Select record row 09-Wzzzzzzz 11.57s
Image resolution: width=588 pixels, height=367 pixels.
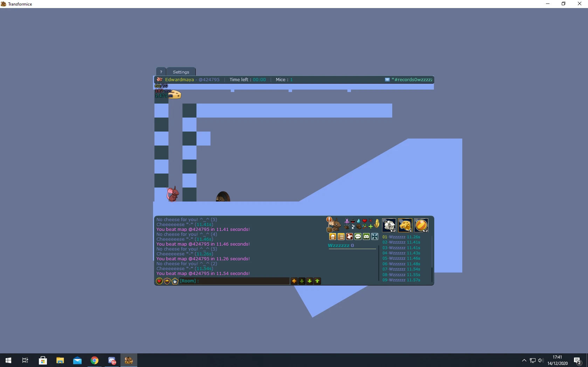401,280
